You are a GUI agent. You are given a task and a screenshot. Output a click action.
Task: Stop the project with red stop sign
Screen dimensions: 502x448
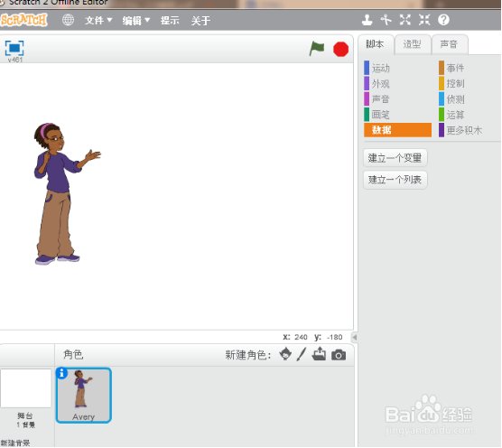pos(340,50)
